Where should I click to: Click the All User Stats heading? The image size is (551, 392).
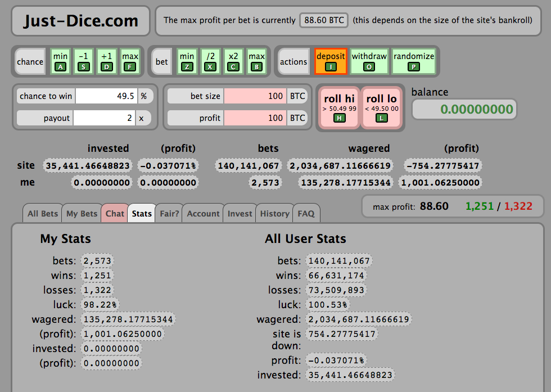pyautogui.click(x=305, y=238)
